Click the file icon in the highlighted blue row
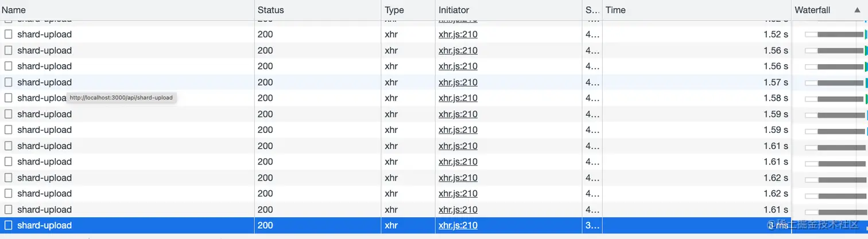This screenshot has height=239, width=868. tap(9, 225)
